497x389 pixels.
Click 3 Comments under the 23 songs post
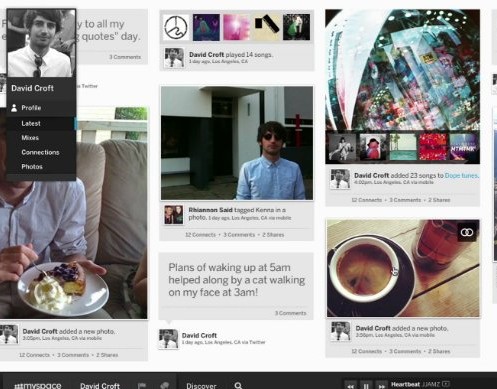pos(405,200)
